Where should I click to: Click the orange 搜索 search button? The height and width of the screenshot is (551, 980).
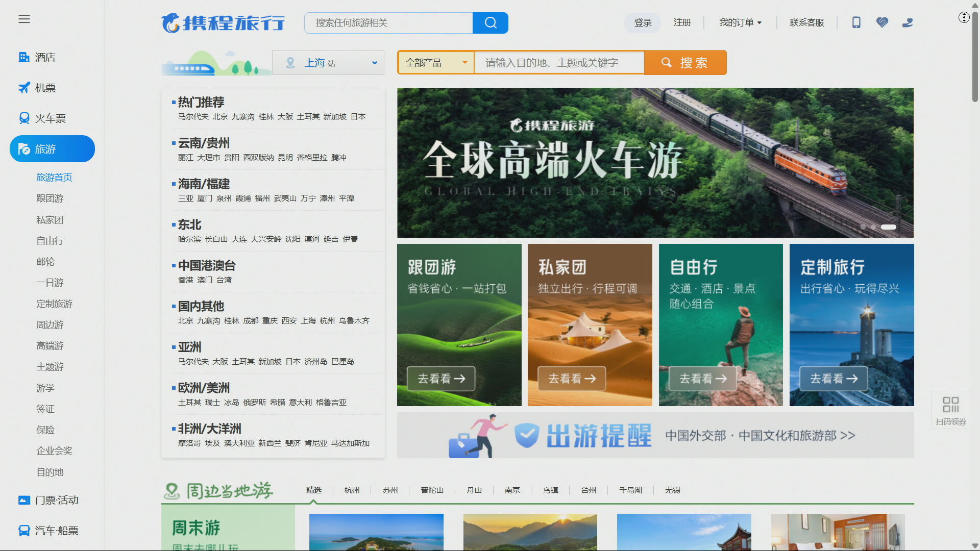(x=685, y=63)
